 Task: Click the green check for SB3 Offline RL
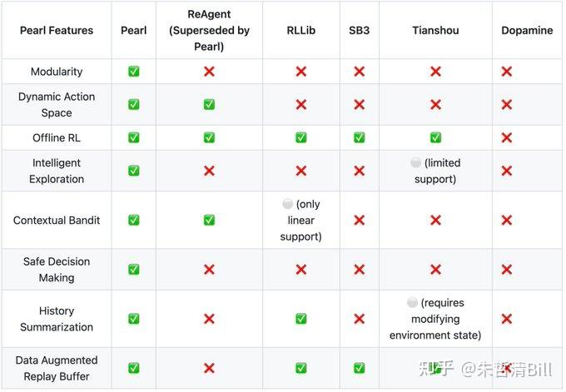click(359, 137)
